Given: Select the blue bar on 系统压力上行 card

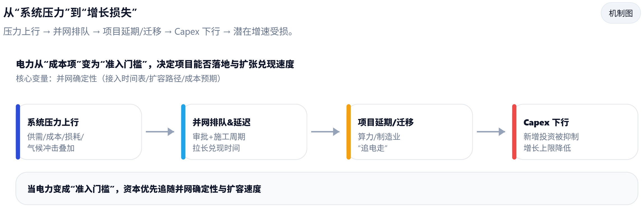Looking at the screenshot, I should coord(18,132).
